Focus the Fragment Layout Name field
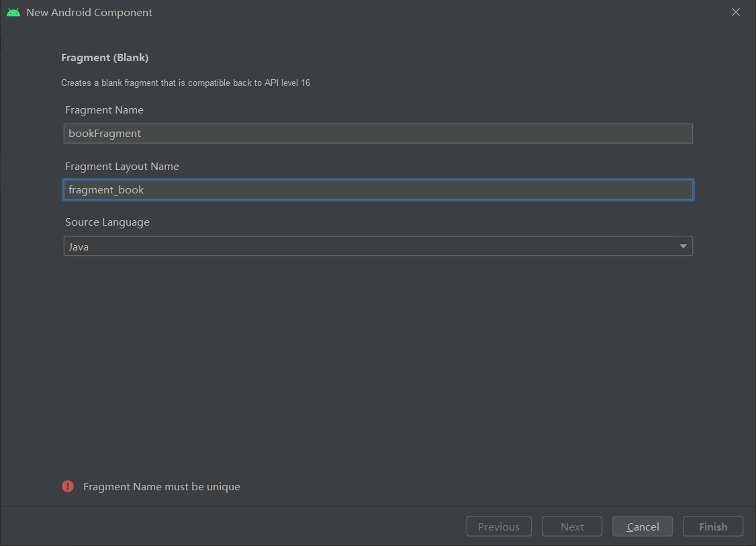756x546 pixels. click(x=378, y=189)
